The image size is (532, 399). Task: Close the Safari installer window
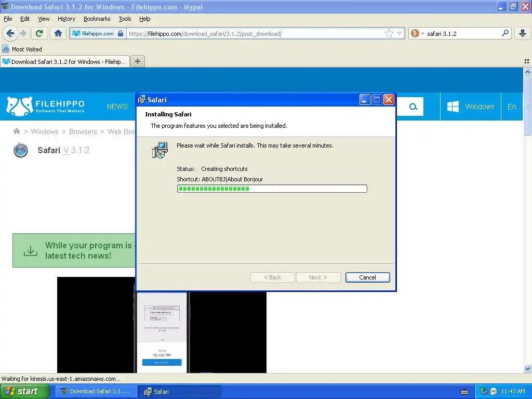389,99
